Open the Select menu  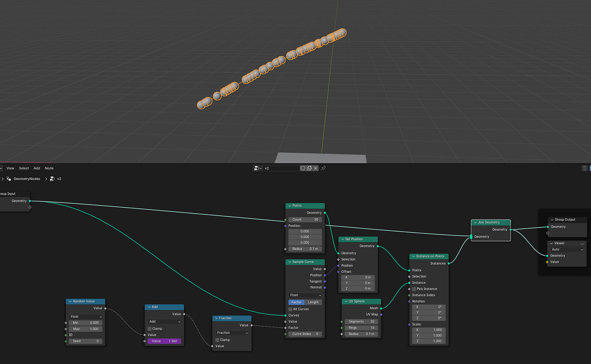point(24,168)
